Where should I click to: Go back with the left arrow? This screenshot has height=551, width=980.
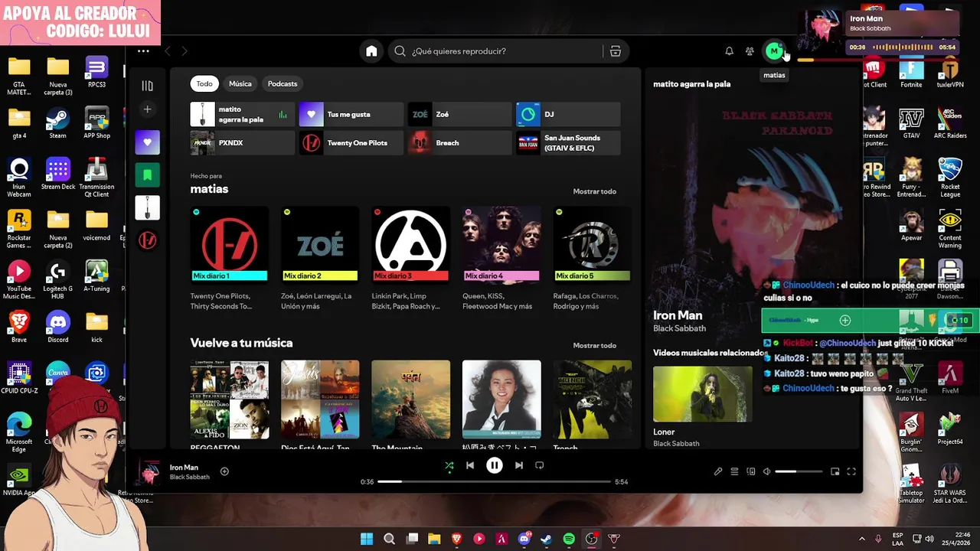tap(168, 51)
